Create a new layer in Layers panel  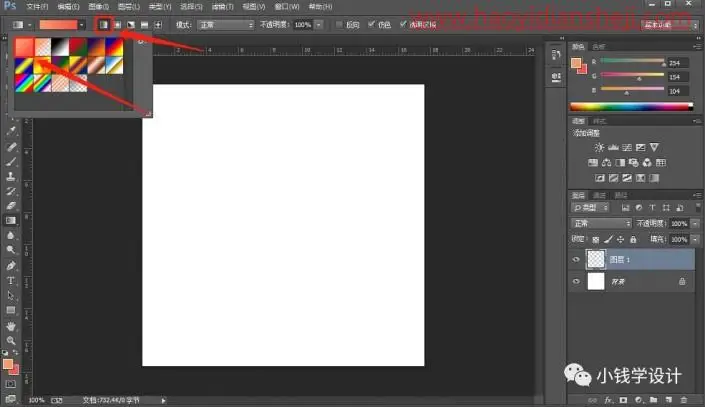pos(669,400)
